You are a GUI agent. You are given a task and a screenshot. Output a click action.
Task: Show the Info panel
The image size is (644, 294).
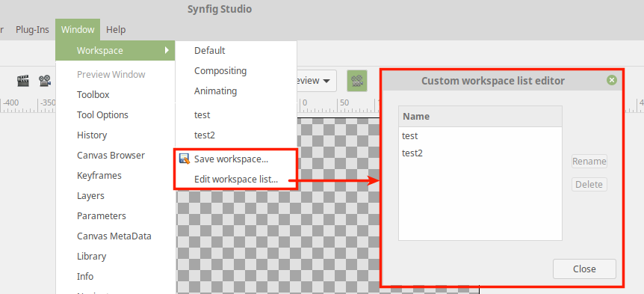tap(85, 276)
